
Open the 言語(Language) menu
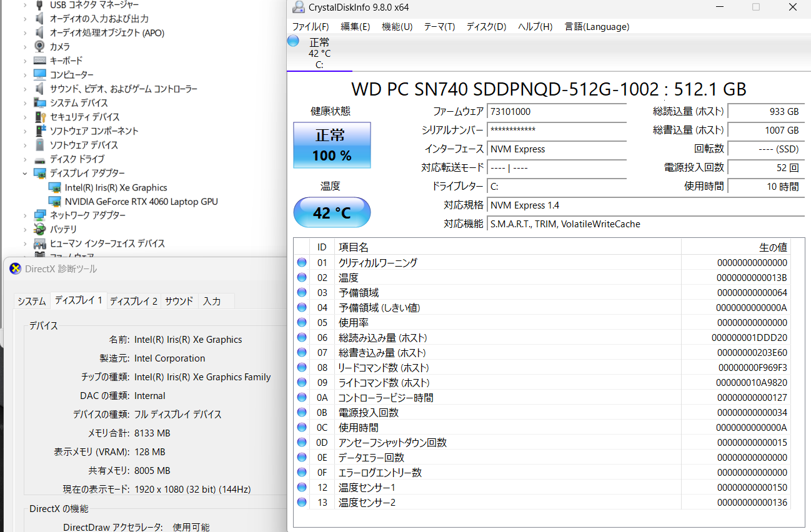pos(597,26)
